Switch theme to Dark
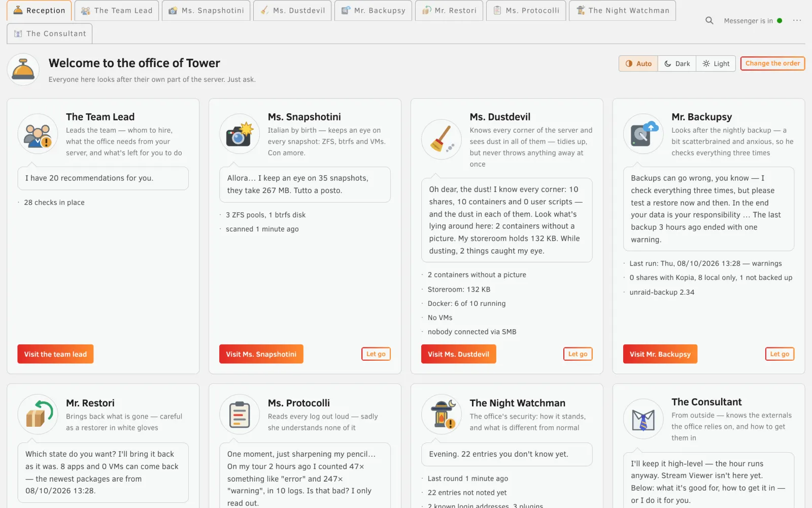 coord(677,63)
